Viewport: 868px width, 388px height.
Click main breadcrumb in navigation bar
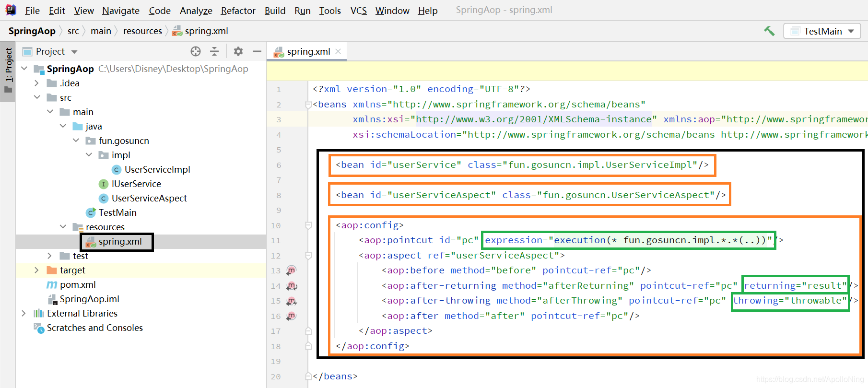[x=101, y=31]
